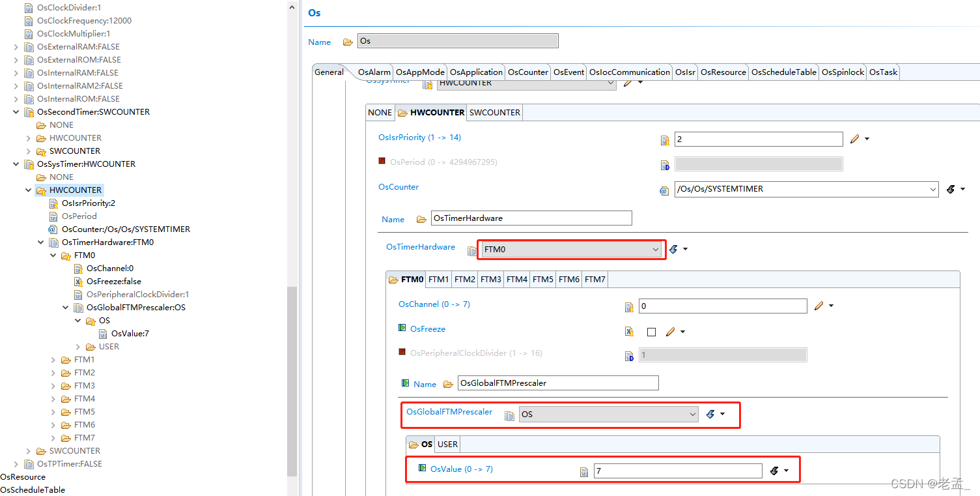
Task: Click the integer type icon beside OsIsrPriority field
Action: pos(665,140)
